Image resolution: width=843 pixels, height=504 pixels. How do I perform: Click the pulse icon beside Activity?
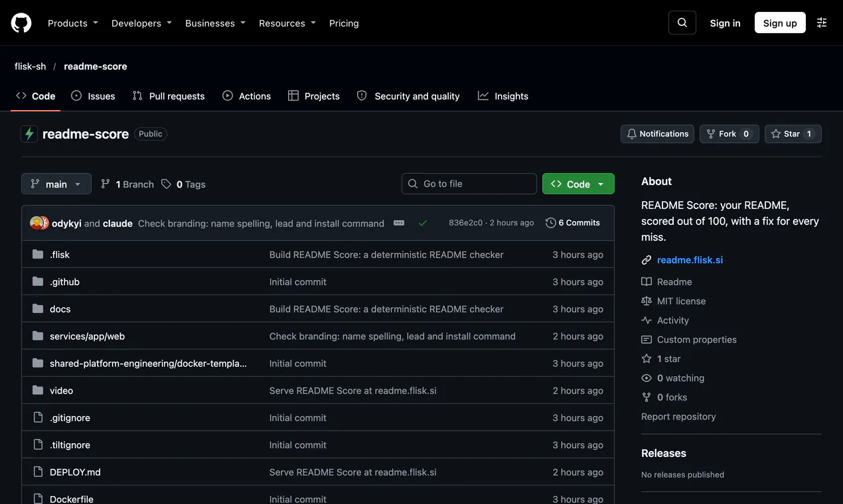pyautogui.click(x=647, y=320)
